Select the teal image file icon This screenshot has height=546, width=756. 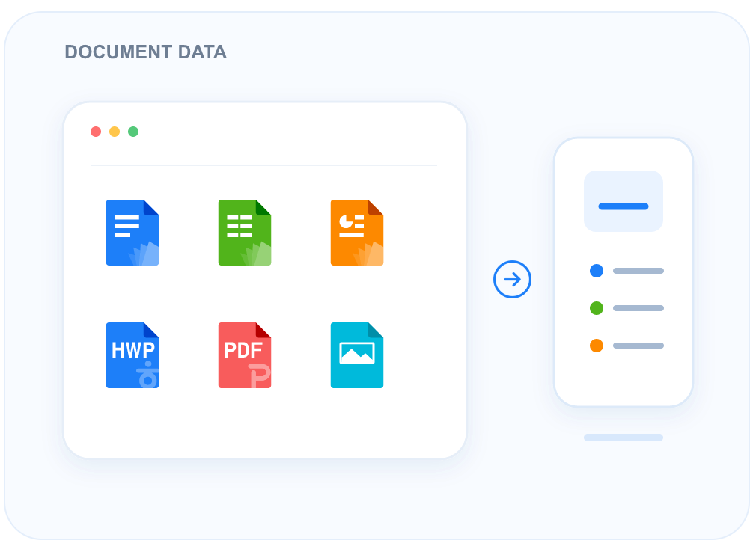point(357,355)
